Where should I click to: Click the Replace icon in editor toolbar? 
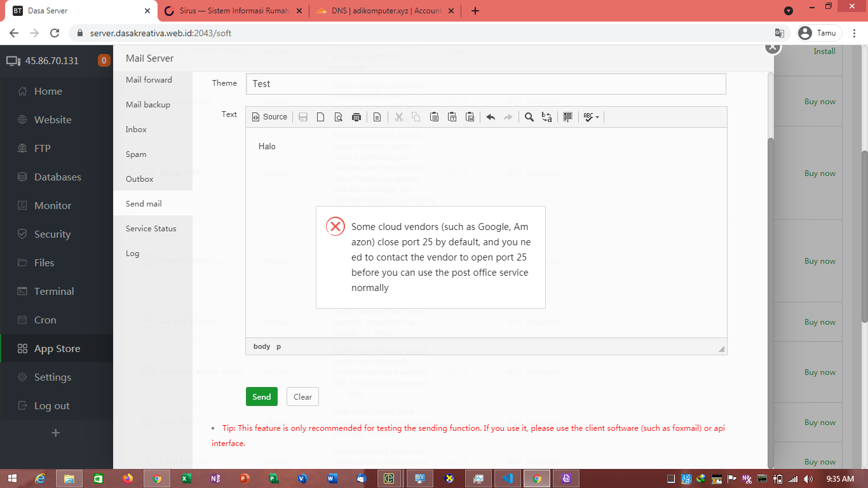point(546,117)
